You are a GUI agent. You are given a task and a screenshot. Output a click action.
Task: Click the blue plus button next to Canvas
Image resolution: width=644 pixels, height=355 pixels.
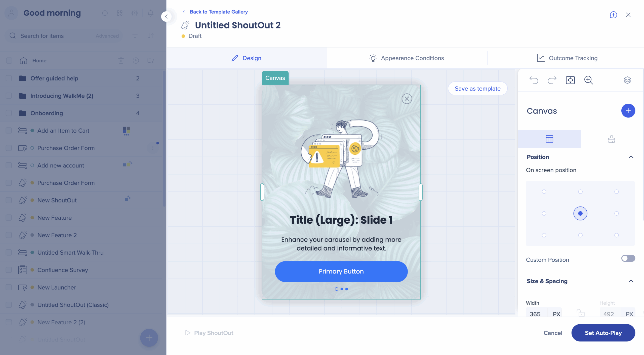[x=628, y=111]
